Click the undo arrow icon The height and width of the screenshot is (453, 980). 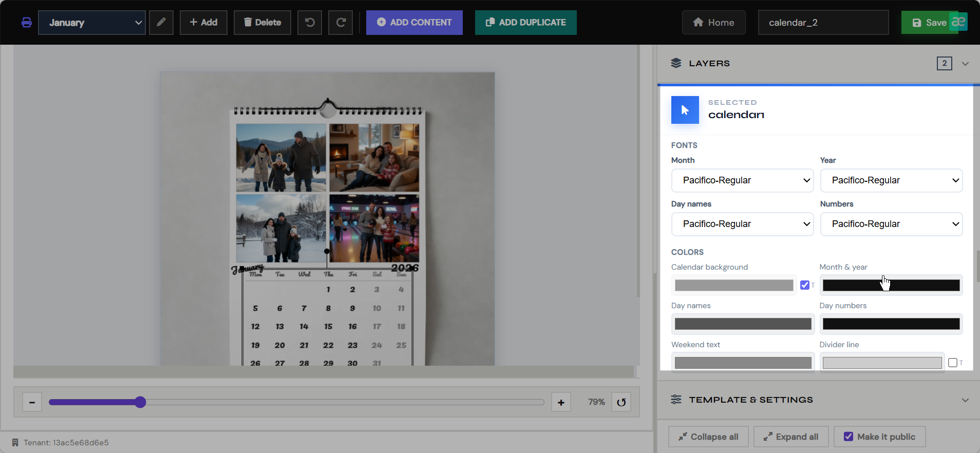tap(310, 23)
